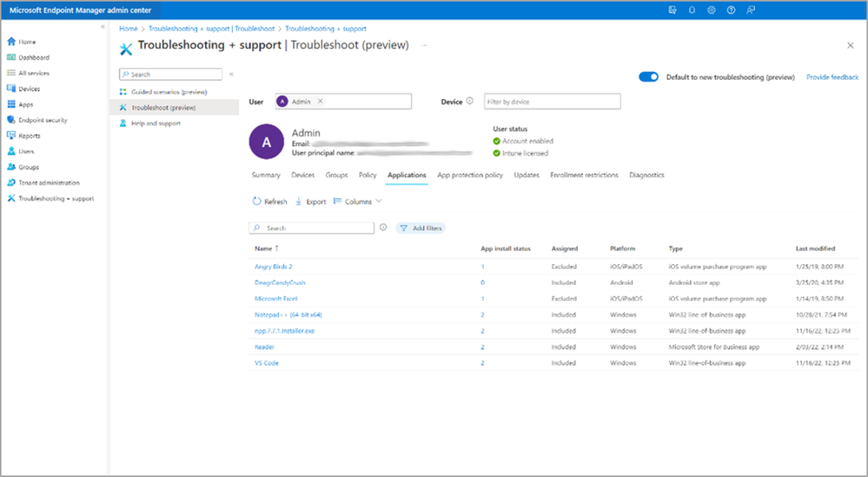The height and width of the screenshot is (477, 868).
Task: Click the info icon next to Device
Action: click(x=469, y=101)
